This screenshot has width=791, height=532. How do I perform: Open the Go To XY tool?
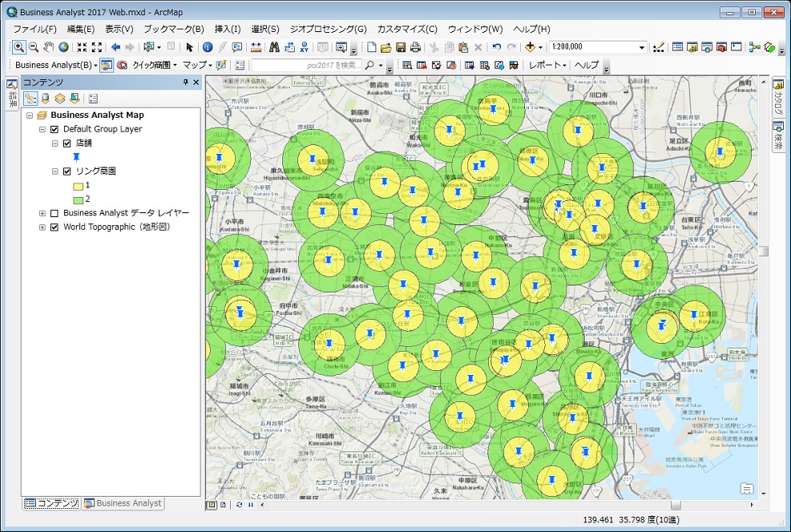point(305,47)
